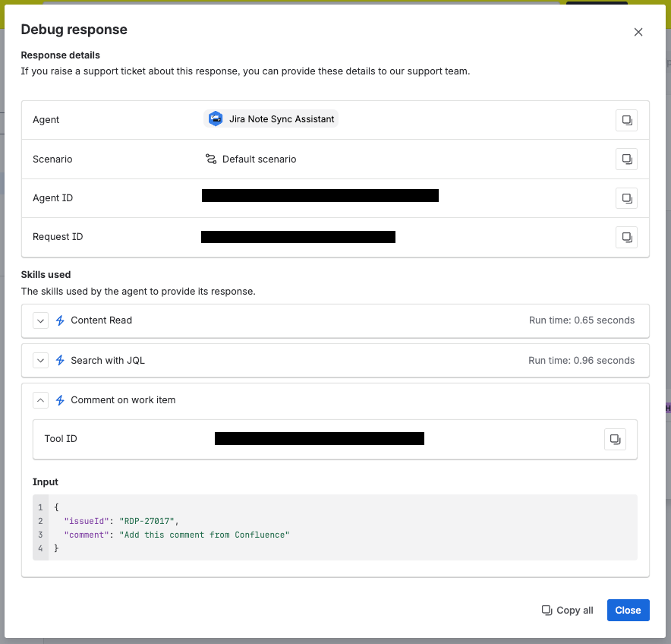Image resolution: width=671 pixels, height=644 pixels.
Task: Dismiss the Debug response dialog with X
Action: (638, 32)
